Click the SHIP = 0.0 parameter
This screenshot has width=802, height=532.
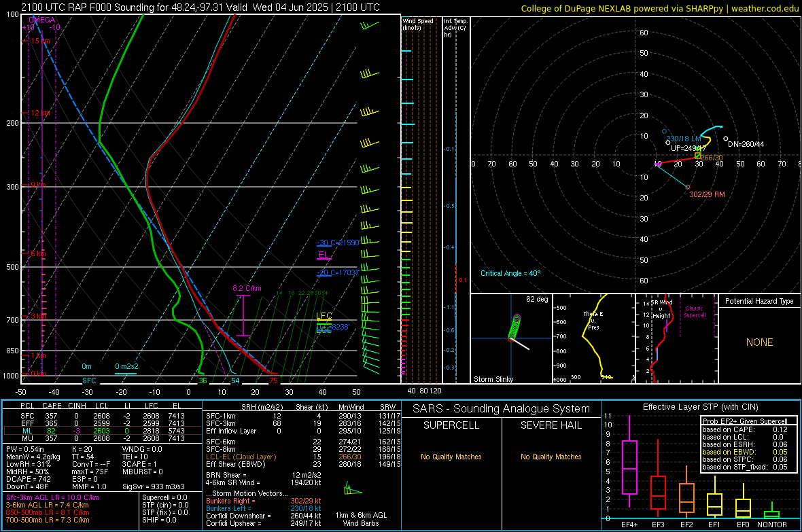click(x=159, y=520)
